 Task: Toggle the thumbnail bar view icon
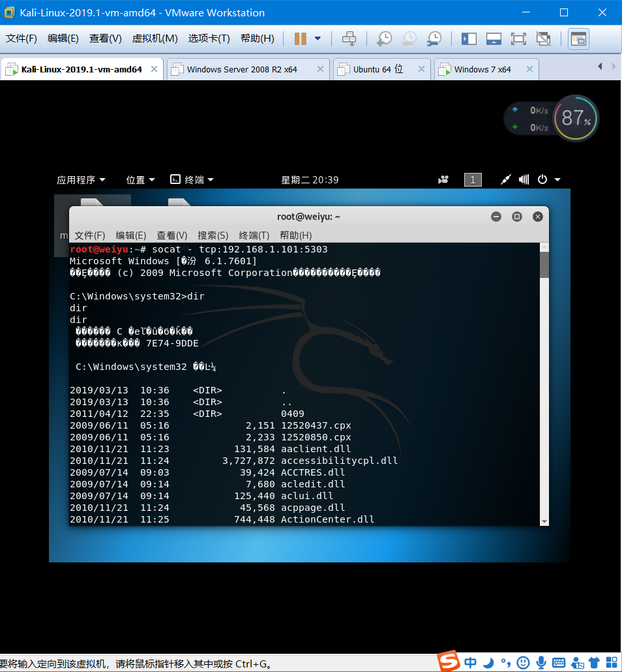(494, 39)
